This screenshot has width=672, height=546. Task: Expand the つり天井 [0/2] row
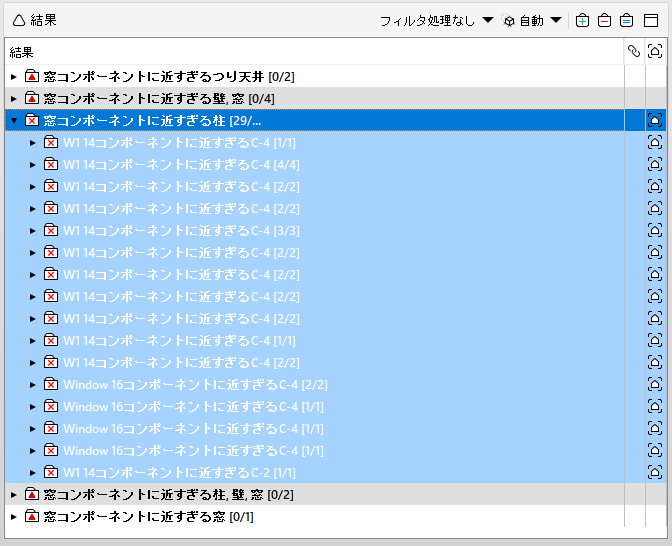tap(14, 77)
